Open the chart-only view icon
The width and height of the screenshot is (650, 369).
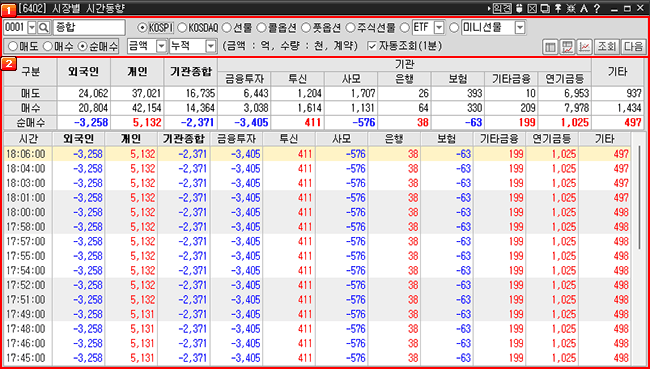[584, 47]
